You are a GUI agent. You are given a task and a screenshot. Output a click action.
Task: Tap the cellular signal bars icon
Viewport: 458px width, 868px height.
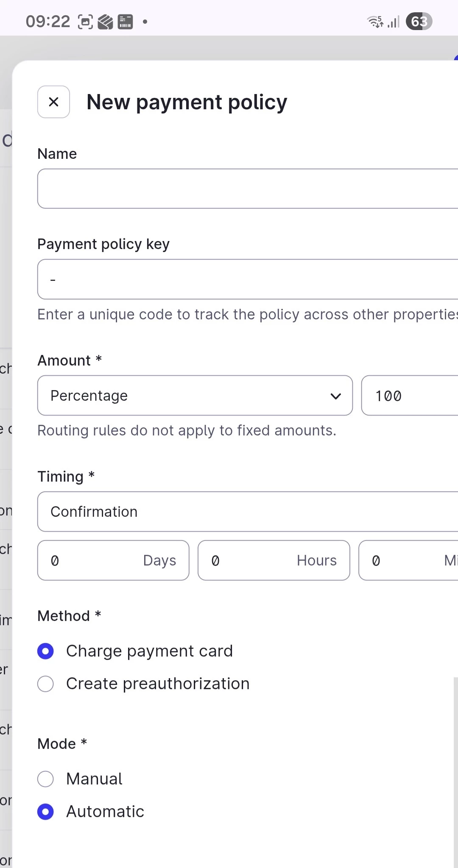(394, 22)
